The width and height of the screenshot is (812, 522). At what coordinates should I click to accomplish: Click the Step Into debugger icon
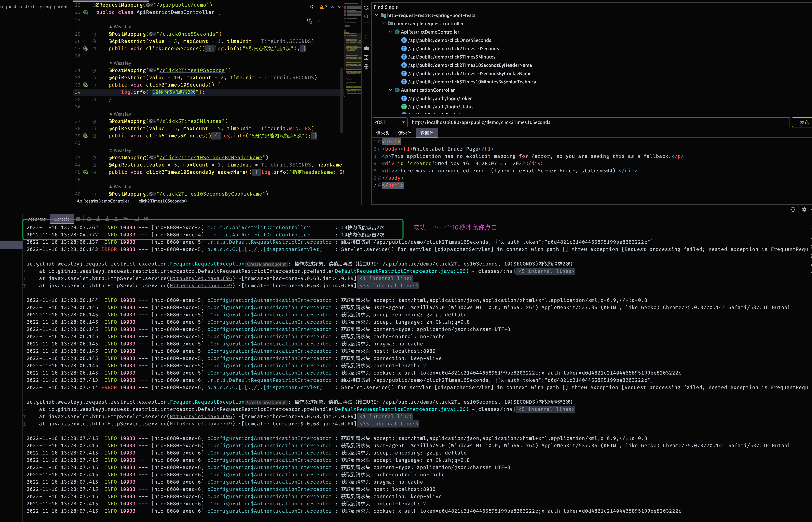(x=98, y=219)
